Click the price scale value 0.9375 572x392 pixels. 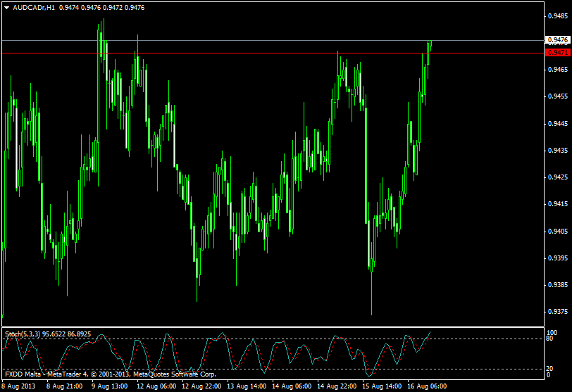tap(558, 312)
